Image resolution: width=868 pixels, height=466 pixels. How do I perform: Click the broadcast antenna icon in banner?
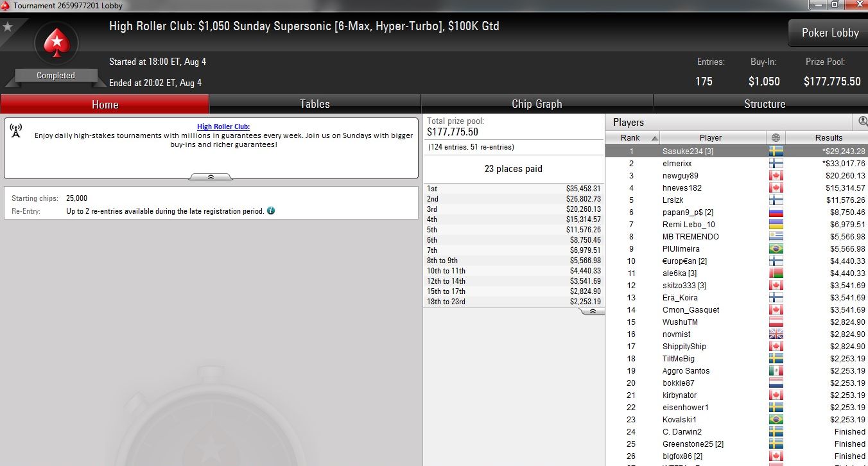pos(16,131)
